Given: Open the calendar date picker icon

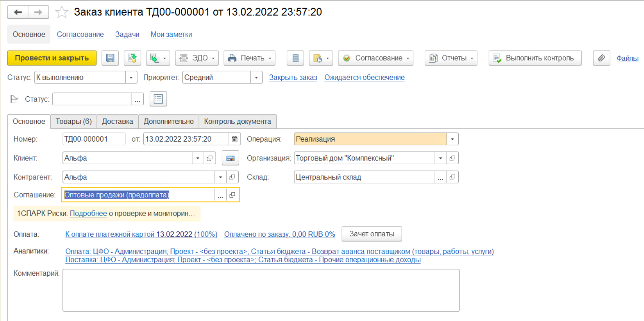Looking at the screenshot, I should [x=234, y=139].
